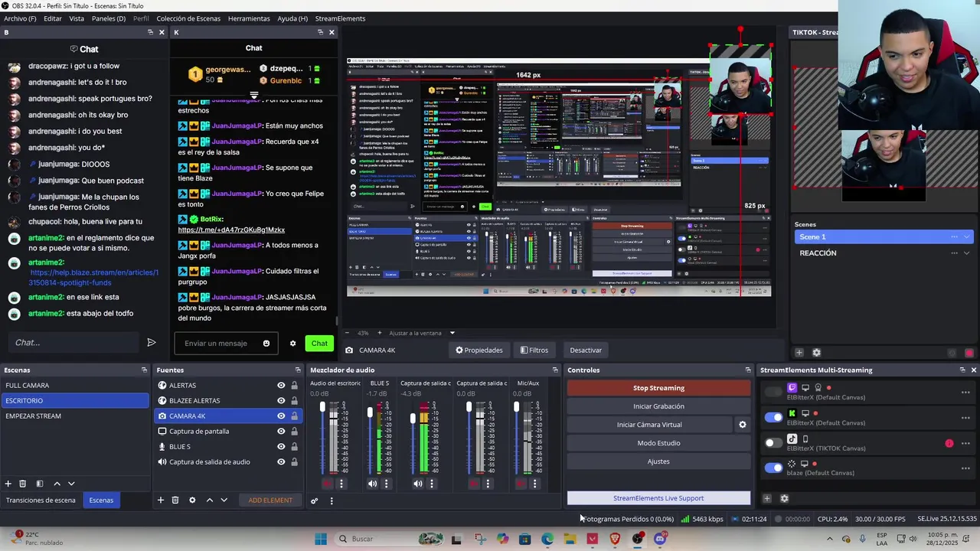Move the source up using the Fuentes arrow
This screenshot has width=980, height=551.
[209, 500]
